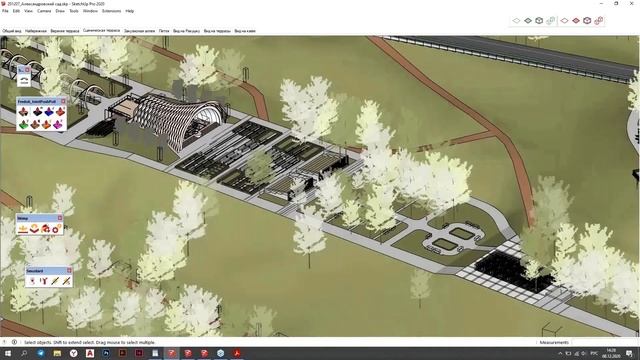This screenshot has height=360, width=640.
Task: Click the red outlined diamond toolbar icon
Action: pyautogui.click(x=564, y=20)
